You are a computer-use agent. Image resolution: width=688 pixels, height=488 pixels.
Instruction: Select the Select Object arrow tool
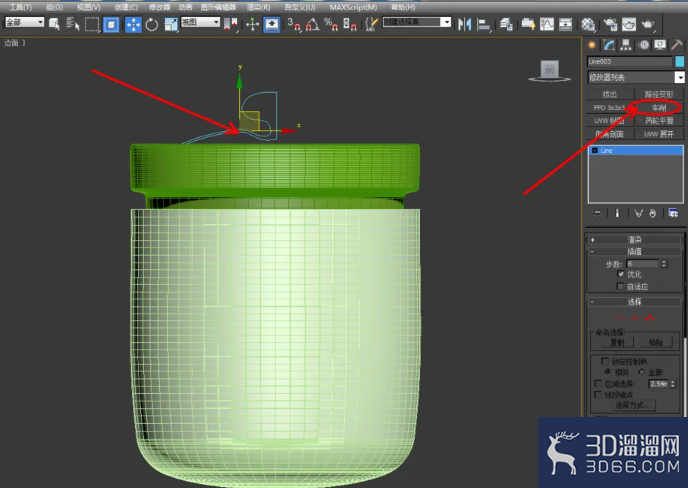point(54,24)
